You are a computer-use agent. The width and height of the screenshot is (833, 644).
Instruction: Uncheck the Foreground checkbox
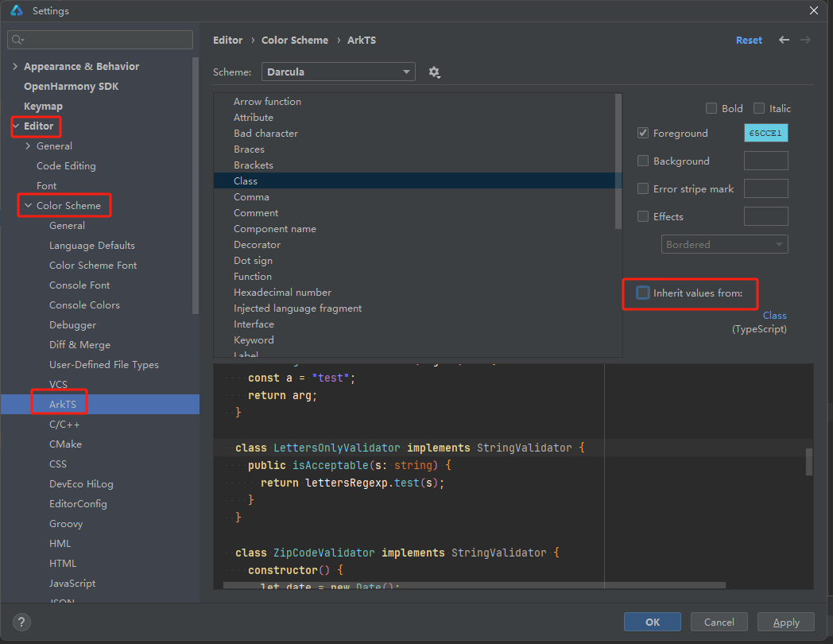point(643,133)
